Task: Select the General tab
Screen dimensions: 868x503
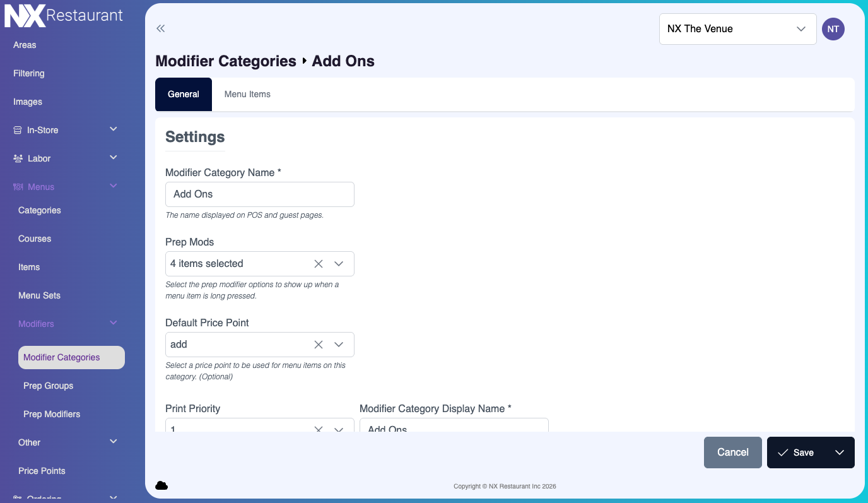Action: click(184, 94)
